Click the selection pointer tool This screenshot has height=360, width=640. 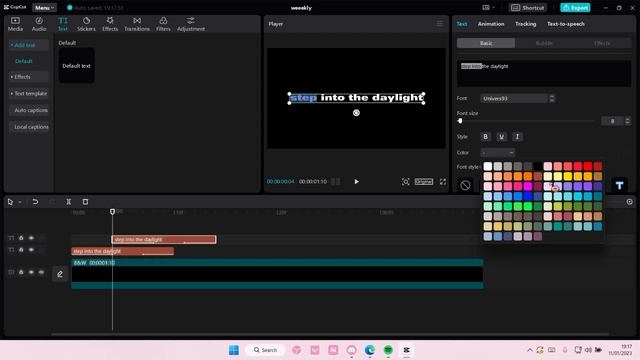tap(10, 202)
